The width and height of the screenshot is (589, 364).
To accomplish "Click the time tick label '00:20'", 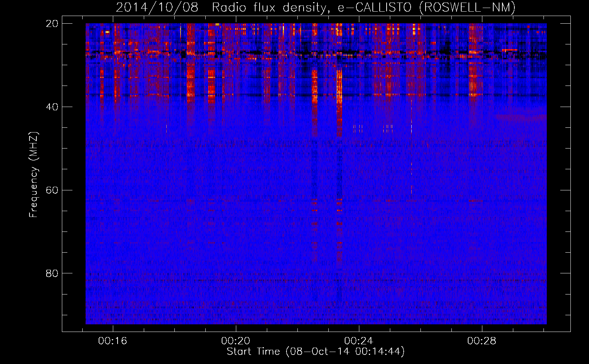I will [236, 341].
